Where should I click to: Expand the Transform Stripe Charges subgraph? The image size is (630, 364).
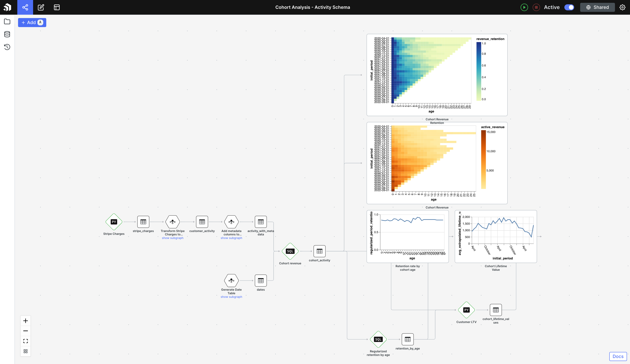[172, 237]
